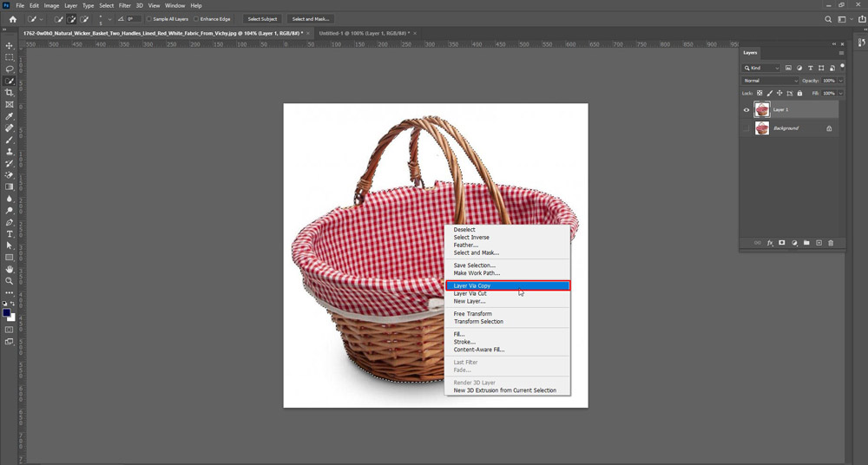Choose Add to Selection brush mode

click(71, 19)
